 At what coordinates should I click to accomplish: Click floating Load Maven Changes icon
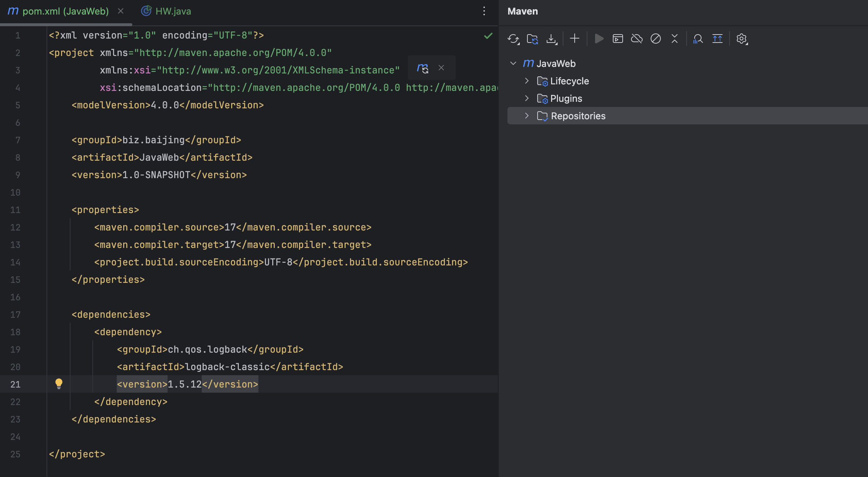[x=423, y=68]
